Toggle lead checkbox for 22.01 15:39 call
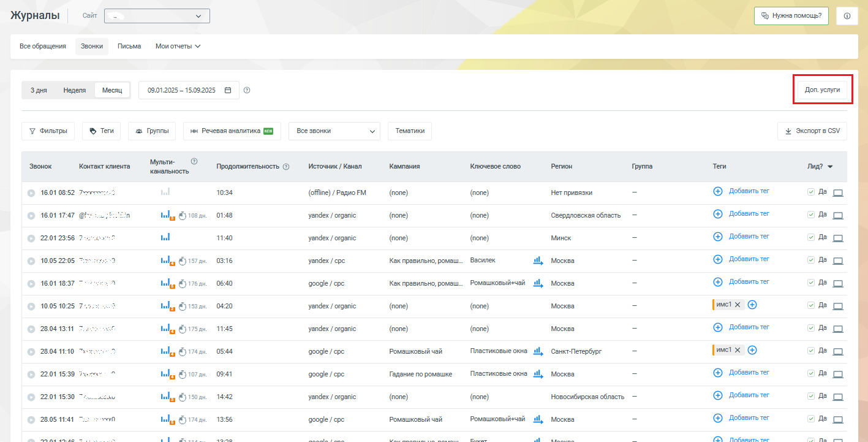The image size is (868, 442). [811, 373]
